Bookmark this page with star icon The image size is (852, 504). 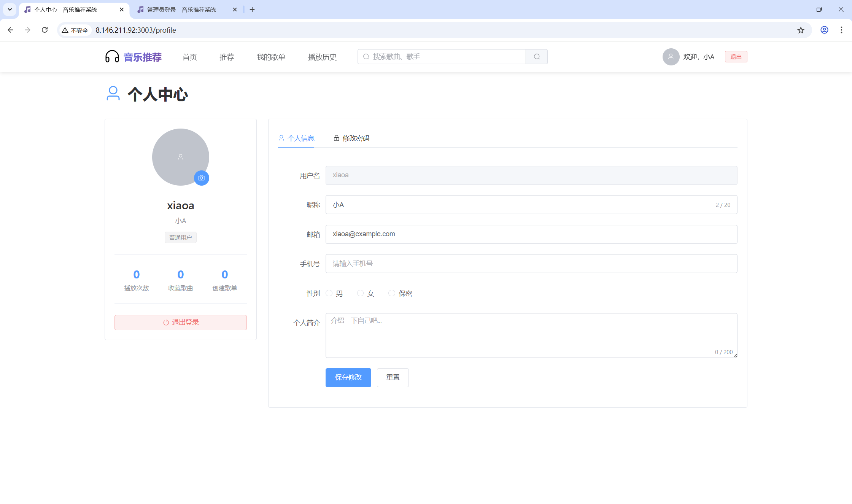click(x=801, y=30)
